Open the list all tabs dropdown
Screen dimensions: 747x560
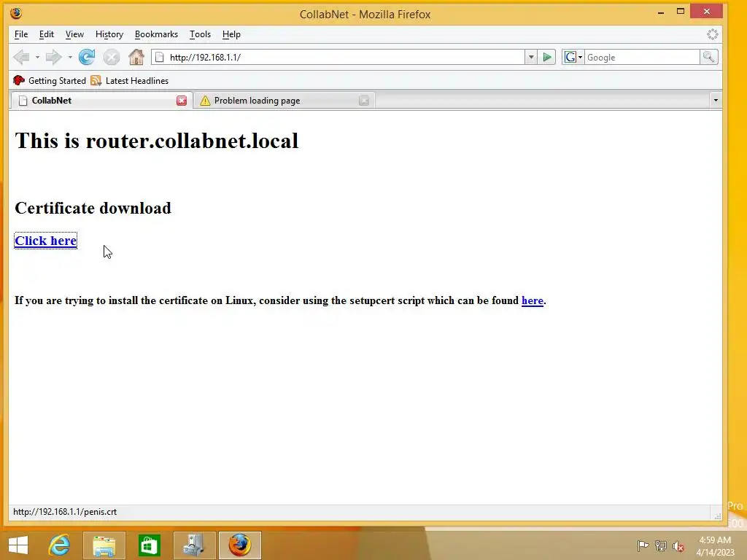pos(716,101)
